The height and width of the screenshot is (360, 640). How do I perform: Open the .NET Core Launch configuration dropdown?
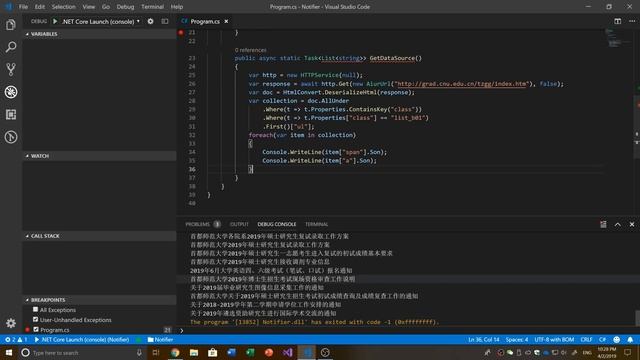coord(101,21)
